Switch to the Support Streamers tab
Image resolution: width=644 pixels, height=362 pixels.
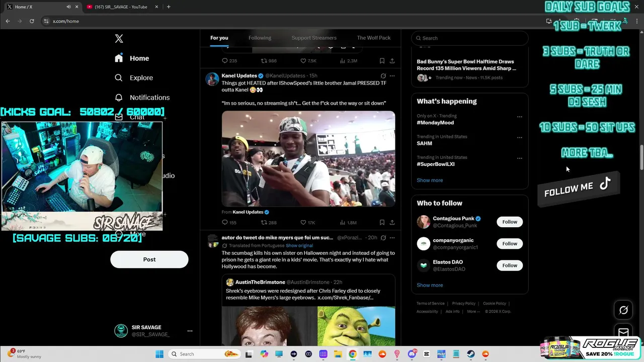click(x=314, y=38)
